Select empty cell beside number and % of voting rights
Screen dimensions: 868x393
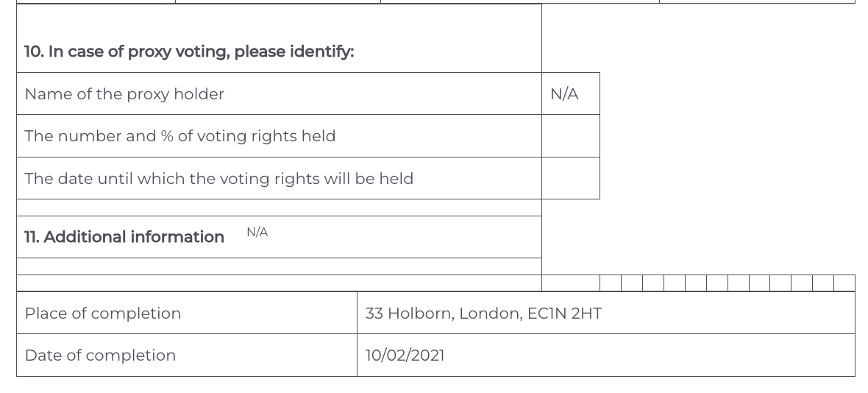point(570,136)
